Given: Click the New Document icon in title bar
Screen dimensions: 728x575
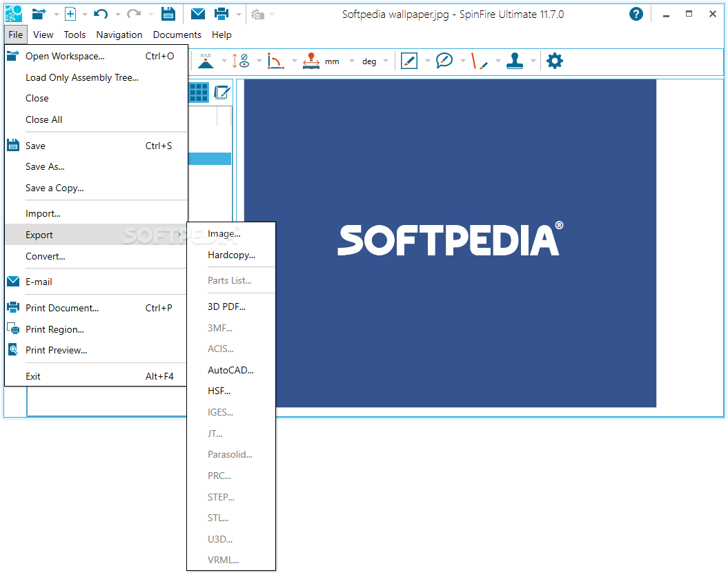Looking at the screenshot, I should pos(70,14).
